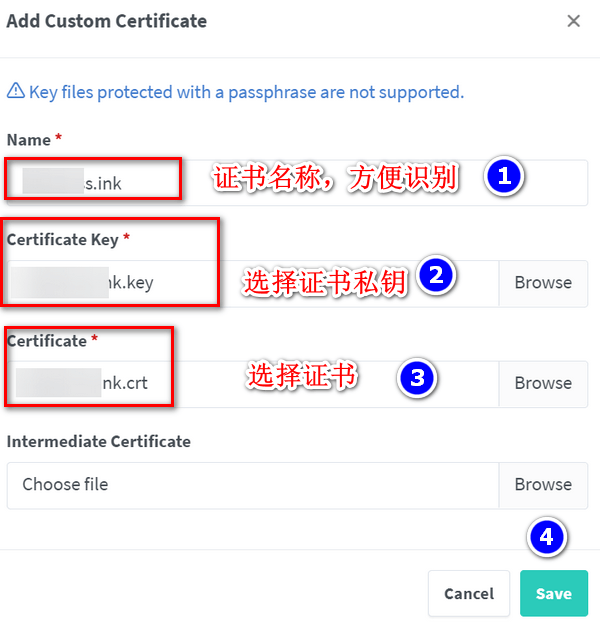Image resolution: width=600 pixels, height=625 pixels.
Task: Click the Certificate Key file field
Action: coord(250,283)
